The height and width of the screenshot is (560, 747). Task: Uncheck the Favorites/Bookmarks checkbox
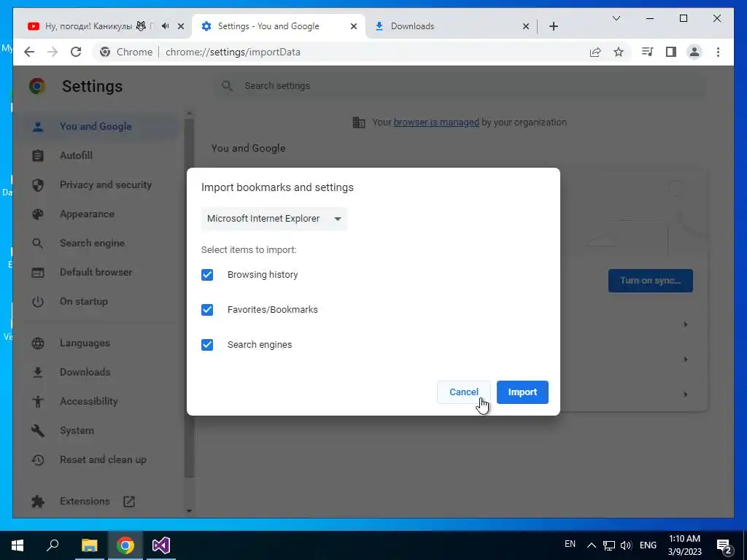[x=207, y=309]
